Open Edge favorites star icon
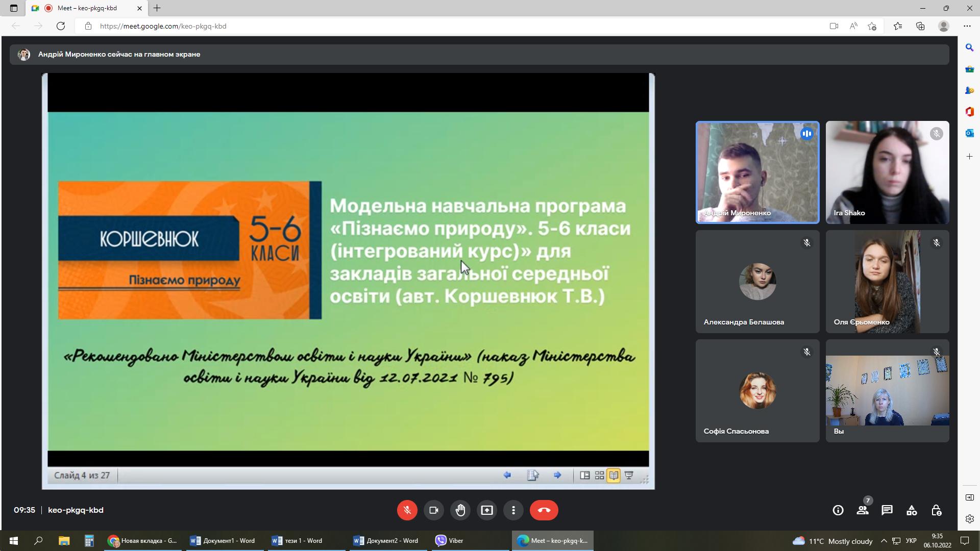Screen dimensions: 980x551 (x=898, y=26)
